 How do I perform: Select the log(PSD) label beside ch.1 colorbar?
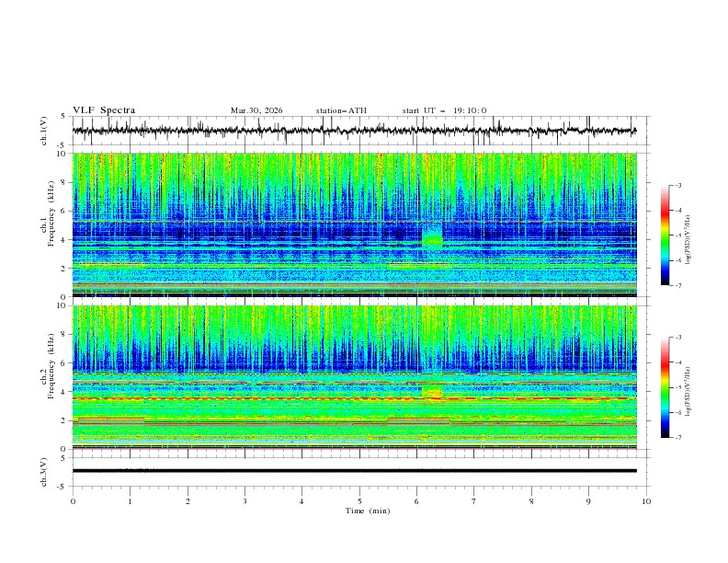click(x=688, y=240)
